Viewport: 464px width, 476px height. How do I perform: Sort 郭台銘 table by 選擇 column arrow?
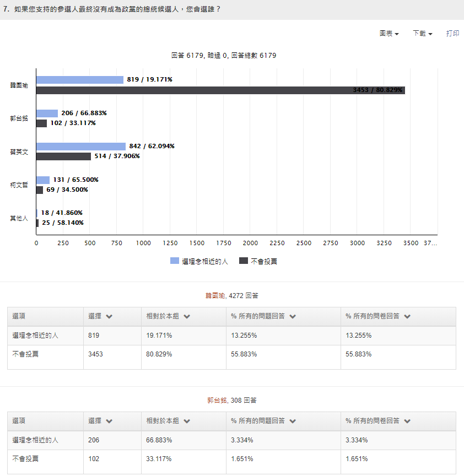(x=109, y=421)
